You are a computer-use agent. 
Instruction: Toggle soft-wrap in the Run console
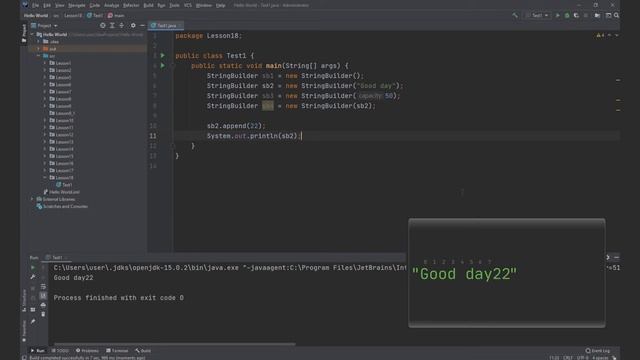click(x=43, y=287)
